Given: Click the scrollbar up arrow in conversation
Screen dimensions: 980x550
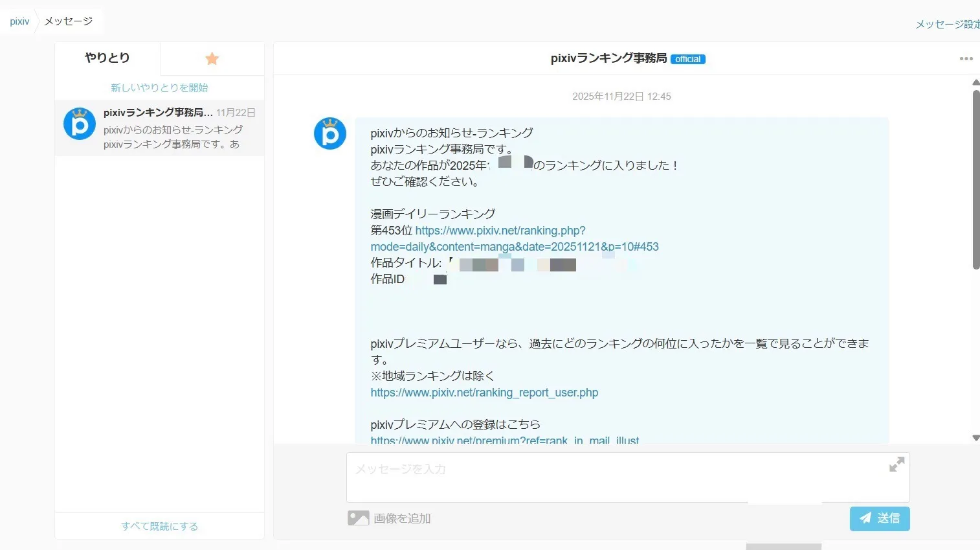Looking at the screenshot, I should click(976, 82).
